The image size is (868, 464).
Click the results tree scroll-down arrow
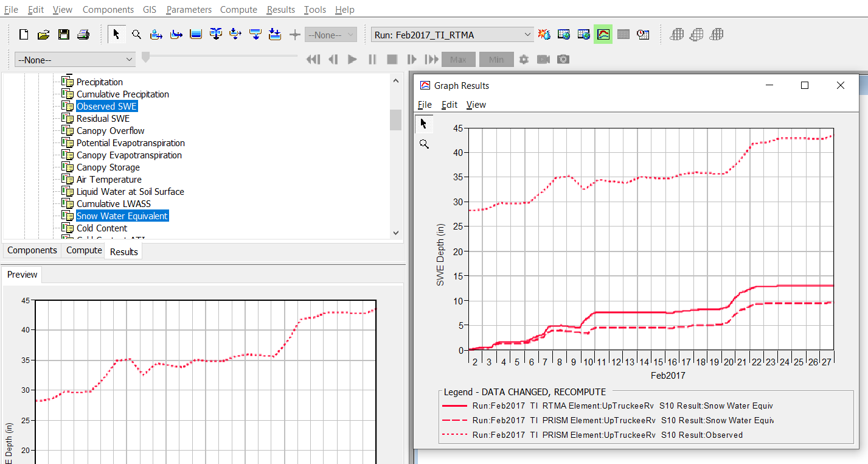point(396,233)
